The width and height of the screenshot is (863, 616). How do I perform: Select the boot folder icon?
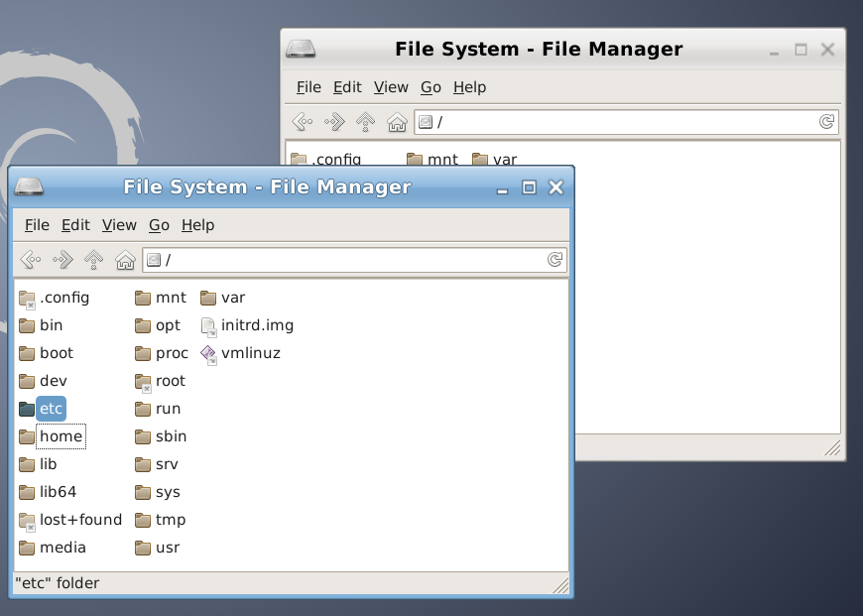27,353
